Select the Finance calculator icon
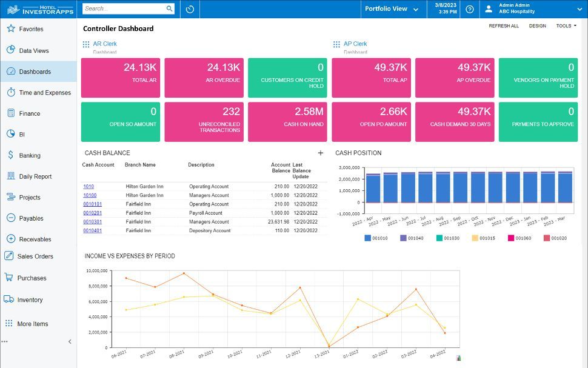 [x=10, y=113]
